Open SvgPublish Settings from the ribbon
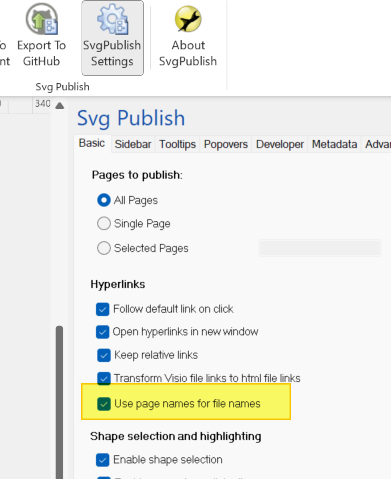This screenshot has height=479, width=391. click(x=112, y=38)
